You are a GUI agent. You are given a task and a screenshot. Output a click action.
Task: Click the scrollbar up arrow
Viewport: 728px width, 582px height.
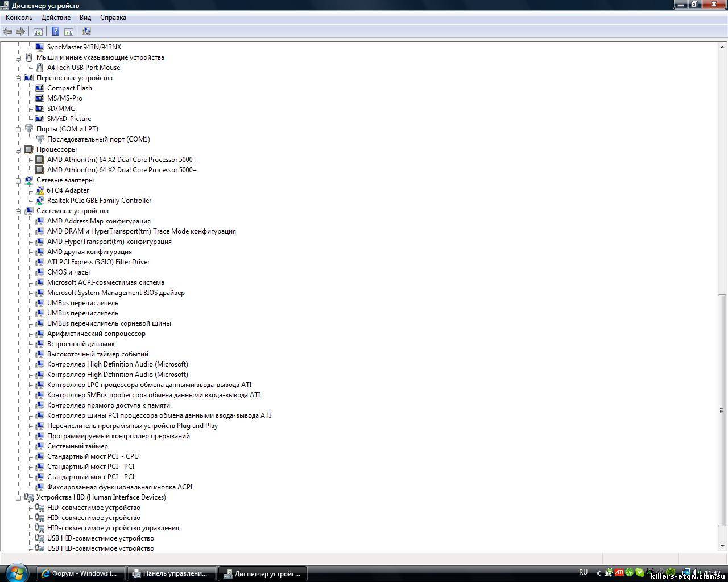722,46
